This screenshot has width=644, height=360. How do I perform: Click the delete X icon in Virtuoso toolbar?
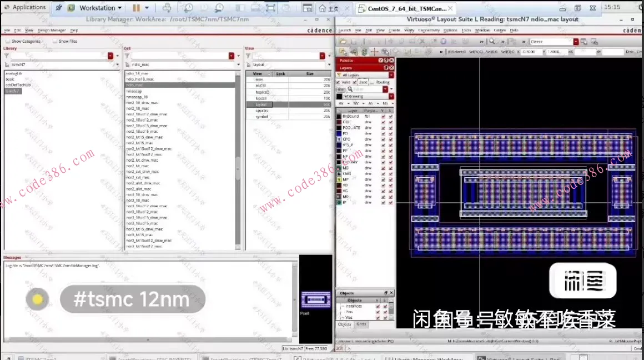tap(422, 42)
